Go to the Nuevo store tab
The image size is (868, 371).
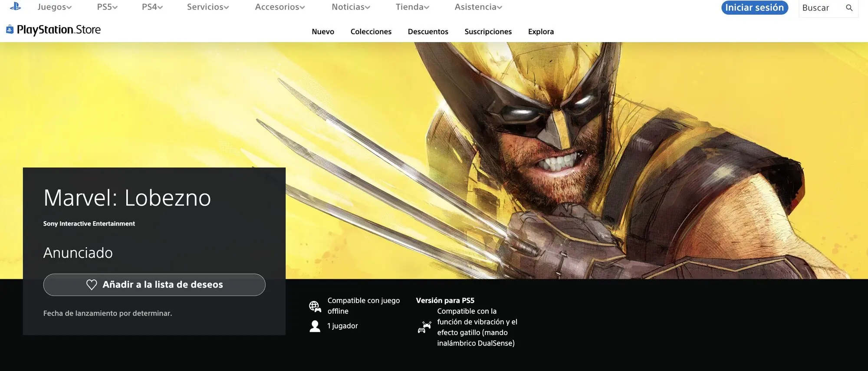(323, 32)
